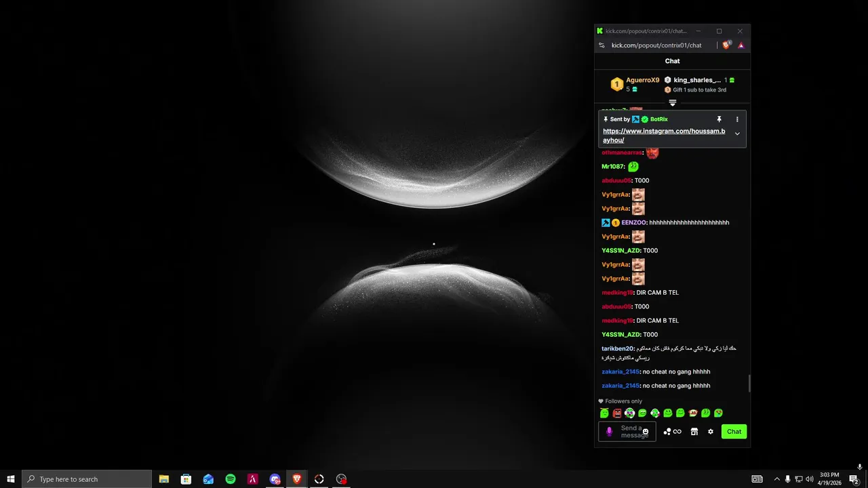Viewport: 868px width, 488px height.
Task: Click 'Gift 1 sub to take 3rd'
Action: (699, 89)
